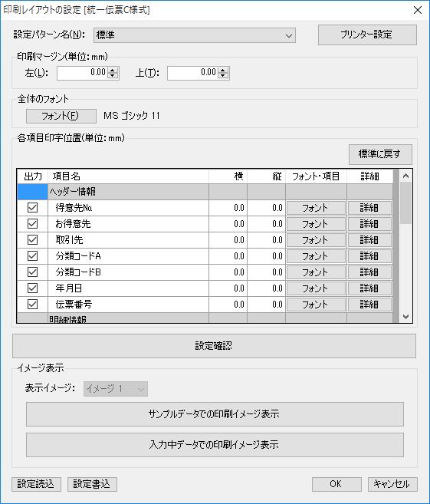The image size is (430, 504).
Task: Open 詳細 for the 年月日 row
Action: (369, 288)
